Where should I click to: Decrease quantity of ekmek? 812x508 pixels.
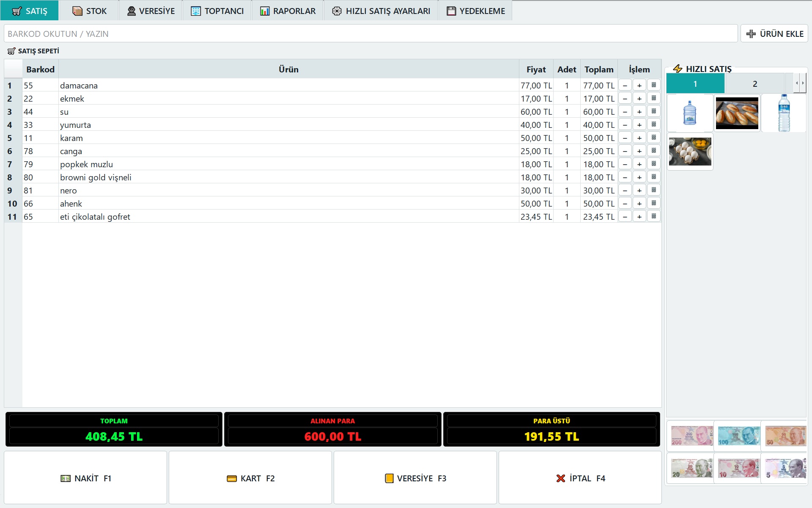click(625, 98)
